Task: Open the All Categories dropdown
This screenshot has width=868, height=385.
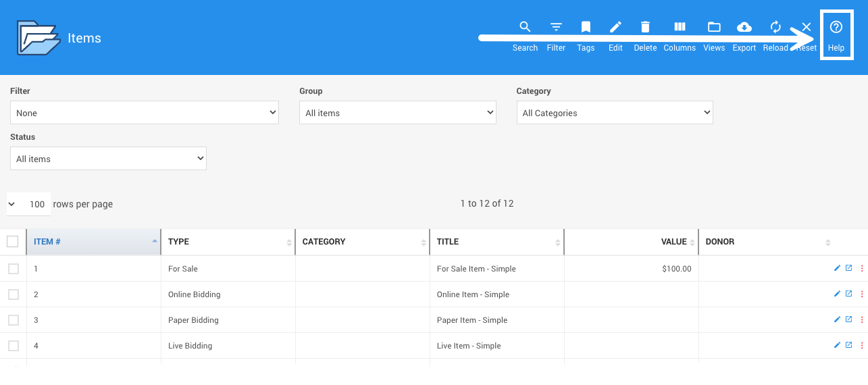Action: 614,113
